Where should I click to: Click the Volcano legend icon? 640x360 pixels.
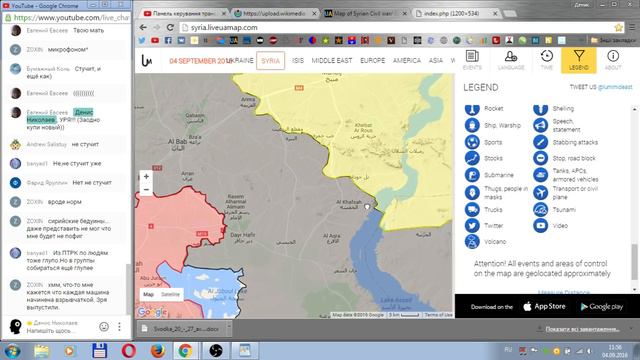tap(472, 241)
